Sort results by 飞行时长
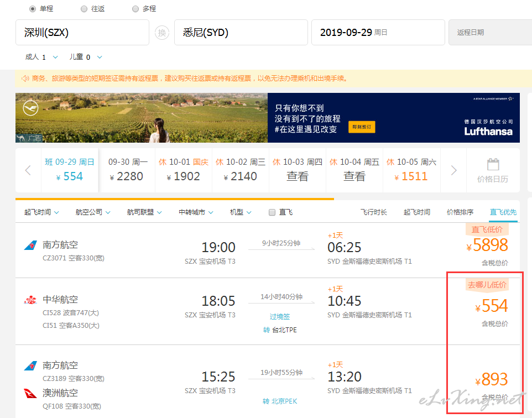 [x=373, y=212]
